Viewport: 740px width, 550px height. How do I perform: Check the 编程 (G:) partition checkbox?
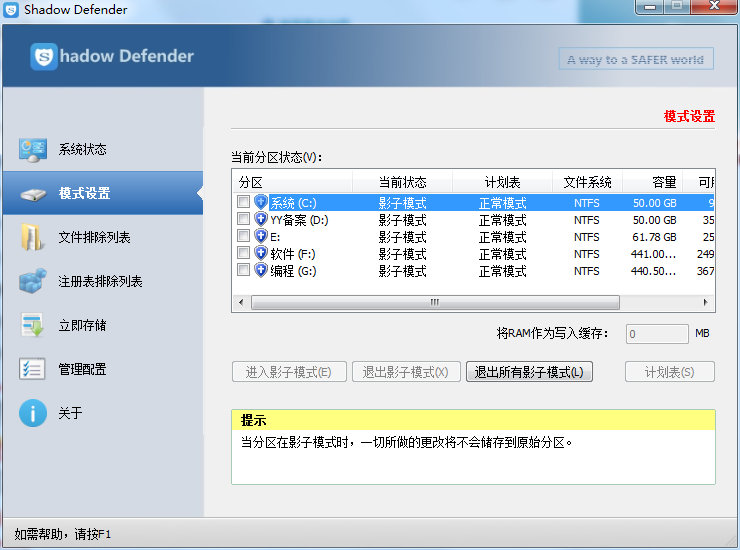pos(243,270)
